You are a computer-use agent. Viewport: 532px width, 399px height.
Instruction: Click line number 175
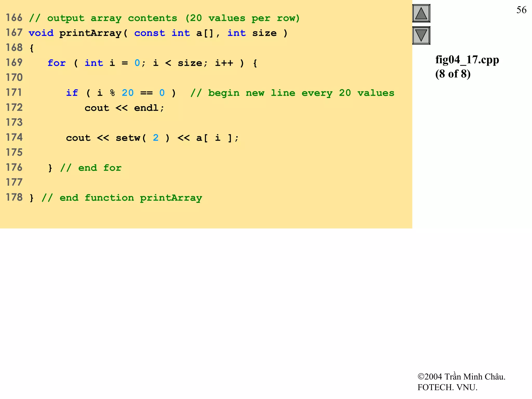coord(14,152)
